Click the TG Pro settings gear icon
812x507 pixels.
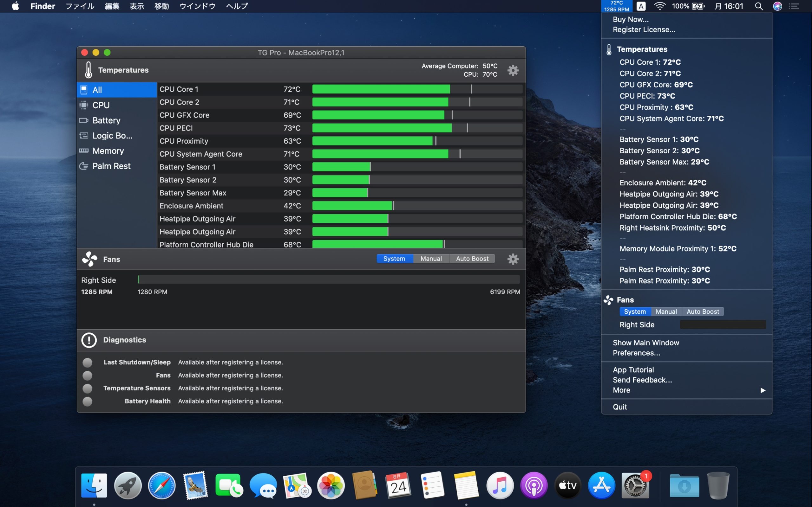point(513,70)
